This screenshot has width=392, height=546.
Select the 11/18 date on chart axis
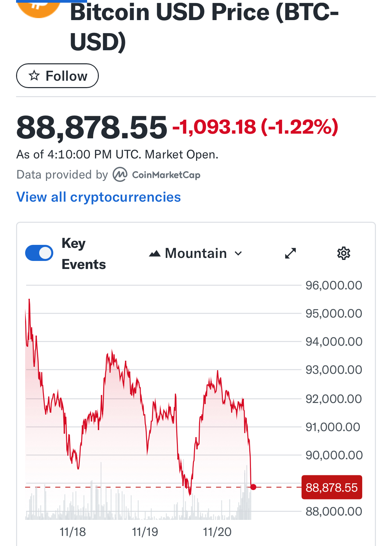point(73,532)
